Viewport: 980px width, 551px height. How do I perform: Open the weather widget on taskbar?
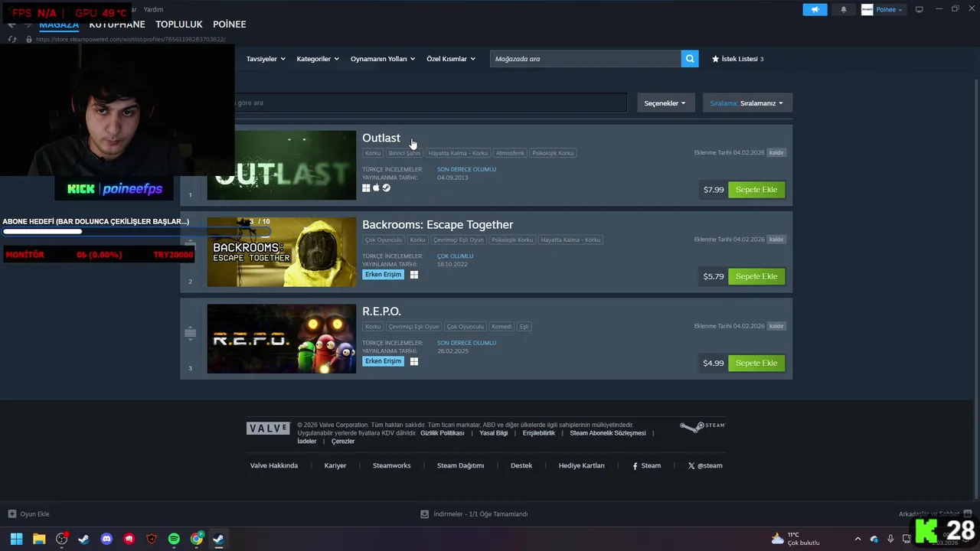tap(795, 539)
